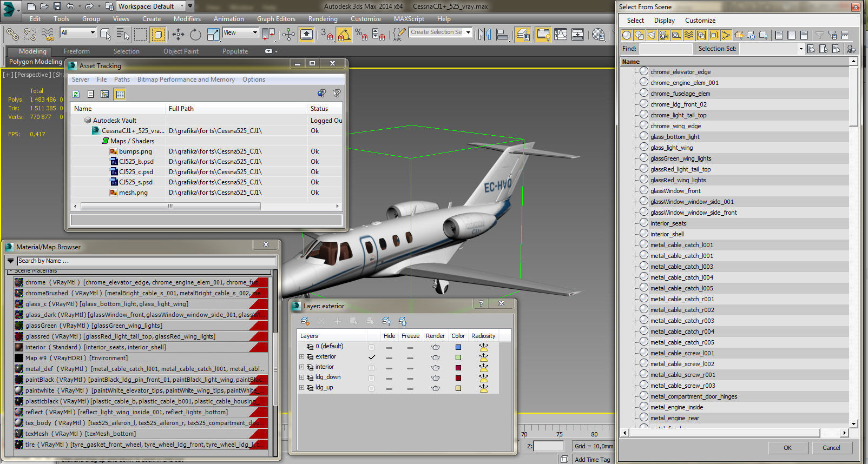Open the Workspace: Default dropdown
The image size is (868, 464).
(150, 6)
